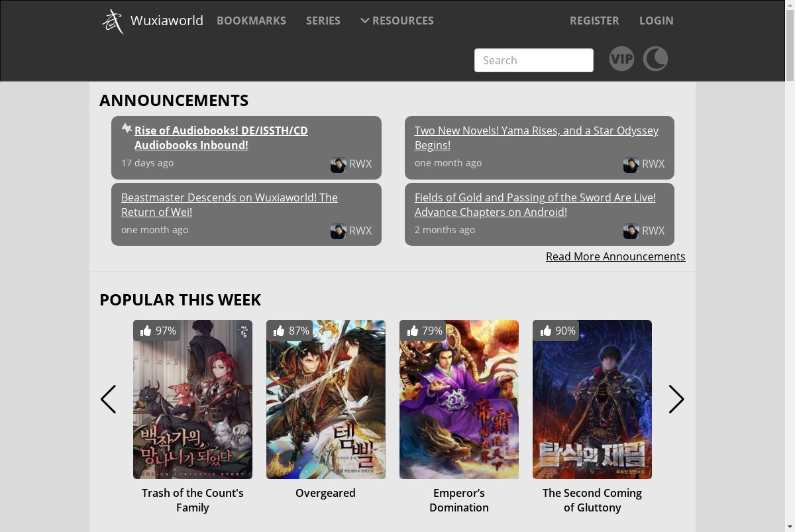Click the '17 days ago' timestamp
The width and height of the screenshot is (795, 532).
(147, 163)
